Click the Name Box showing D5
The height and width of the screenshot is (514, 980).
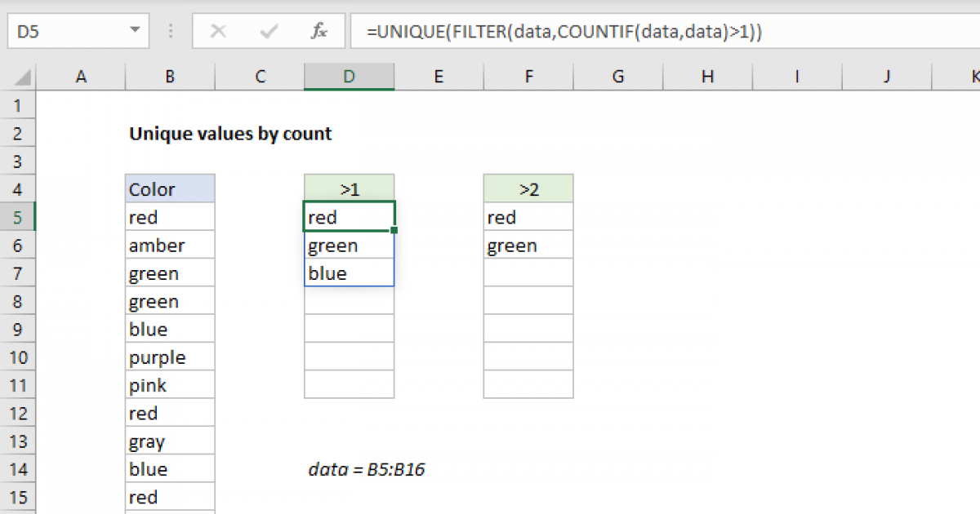click(x=65, y=31)
